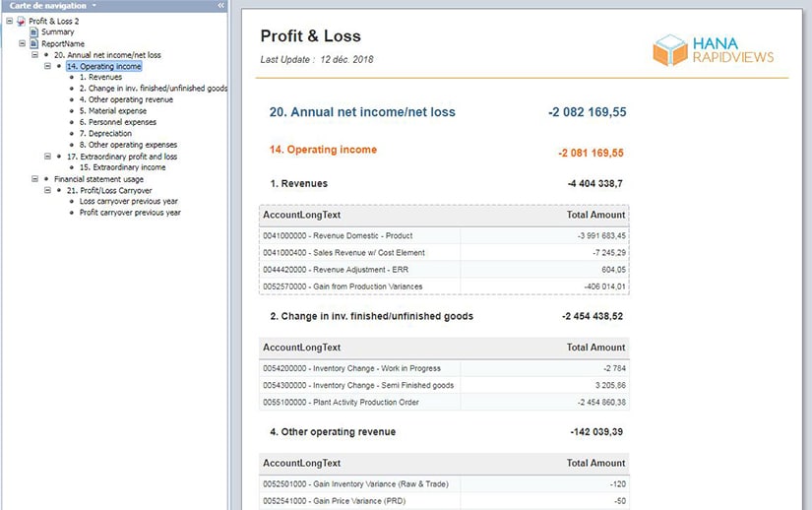Click the 1. Revenues section heading in report

[x=299, y=184]
